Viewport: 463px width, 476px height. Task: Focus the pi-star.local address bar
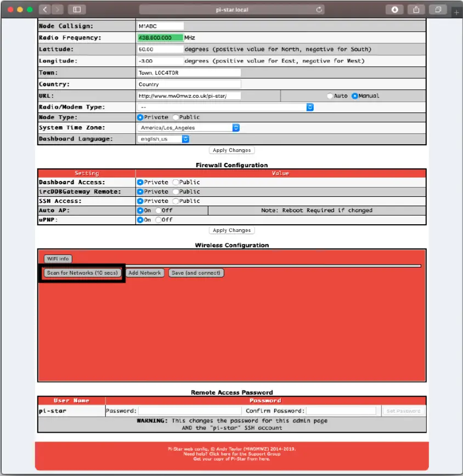(x=231, y=10)
